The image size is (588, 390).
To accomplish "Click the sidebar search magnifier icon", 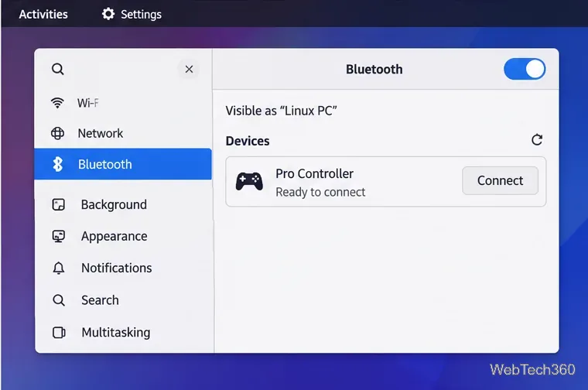I will point(58,69).
